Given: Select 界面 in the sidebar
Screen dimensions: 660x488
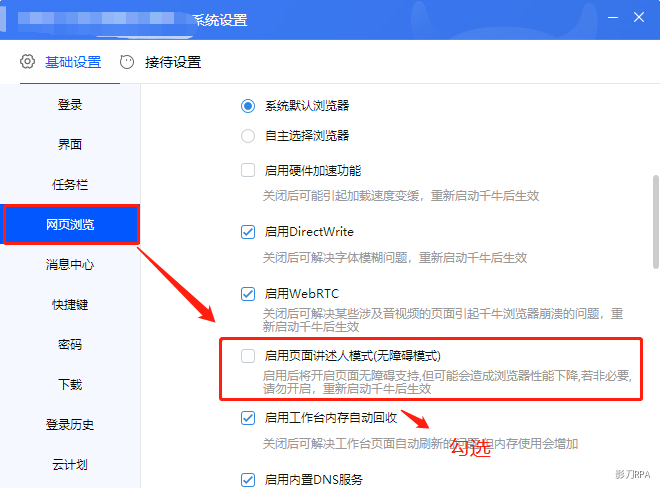Looking at the screenshot, I should (70, 144).
